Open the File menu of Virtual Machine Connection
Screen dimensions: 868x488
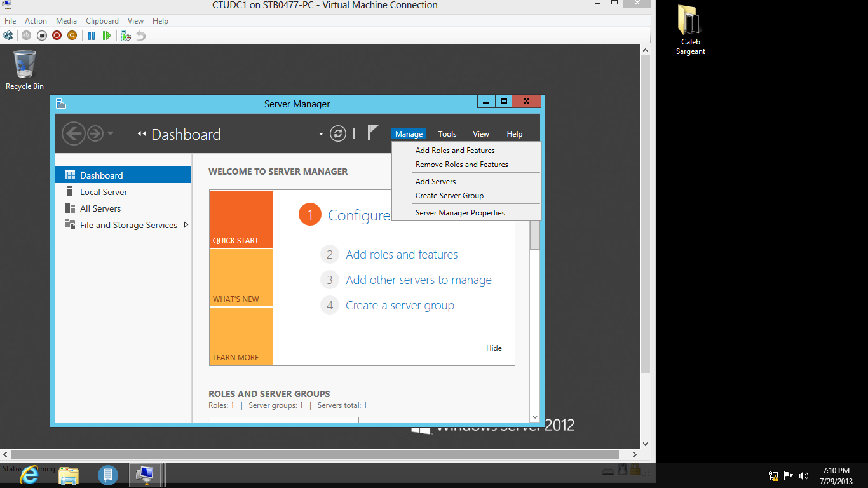(10, 21)
